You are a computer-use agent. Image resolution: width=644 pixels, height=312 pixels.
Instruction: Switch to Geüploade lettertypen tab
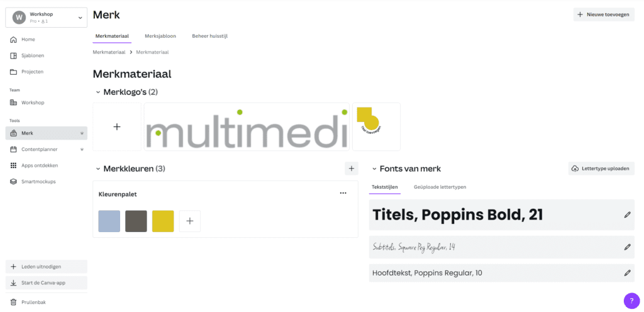tap(440, 187)
